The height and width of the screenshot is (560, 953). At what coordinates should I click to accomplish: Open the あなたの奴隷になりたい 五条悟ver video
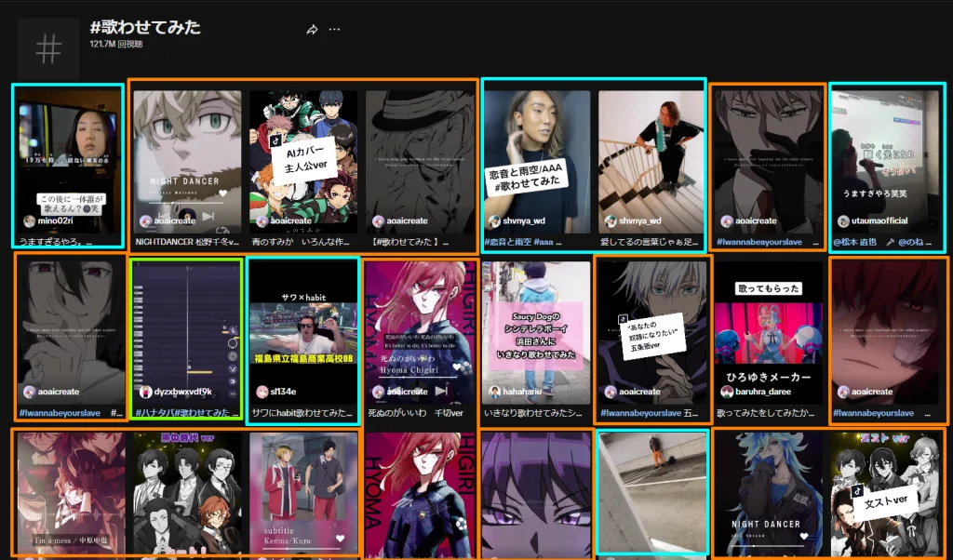tap(652, 333)
